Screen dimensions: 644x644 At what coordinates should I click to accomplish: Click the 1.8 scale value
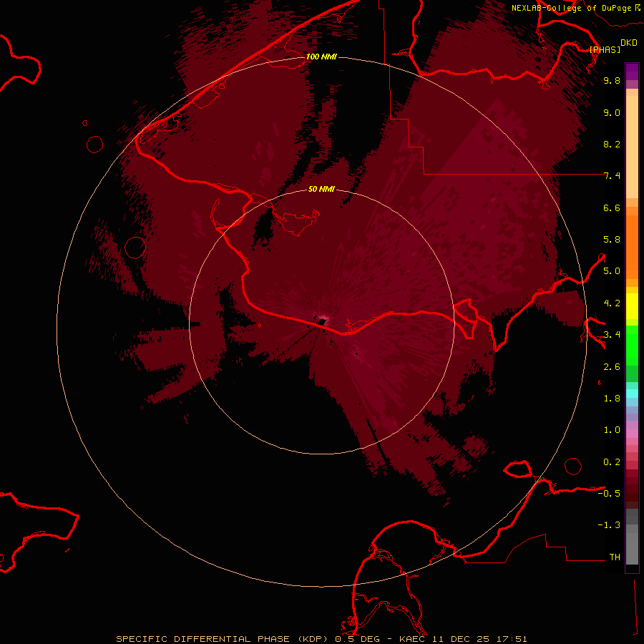tap(612, 399)
